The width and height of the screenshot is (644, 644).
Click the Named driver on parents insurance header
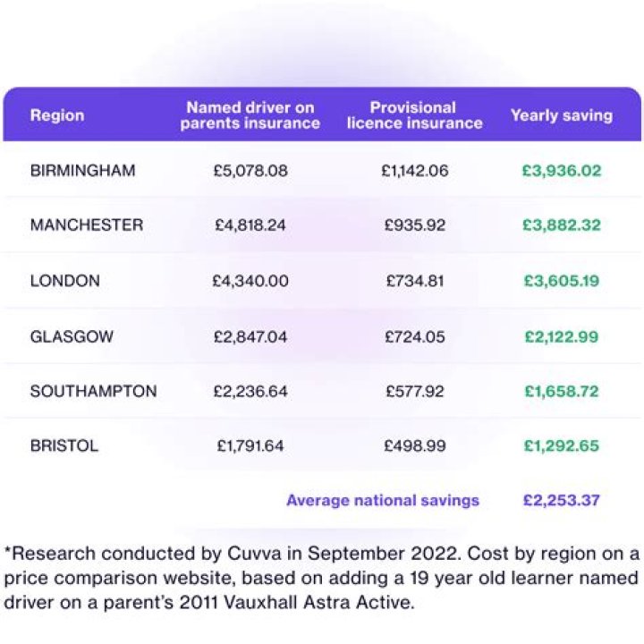[x=250, y=115]
